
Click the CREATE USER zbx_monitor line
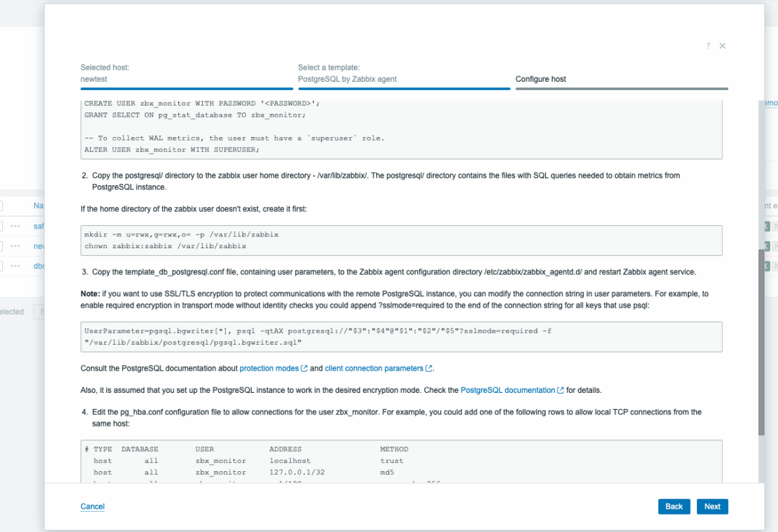[x=202, y=103]
